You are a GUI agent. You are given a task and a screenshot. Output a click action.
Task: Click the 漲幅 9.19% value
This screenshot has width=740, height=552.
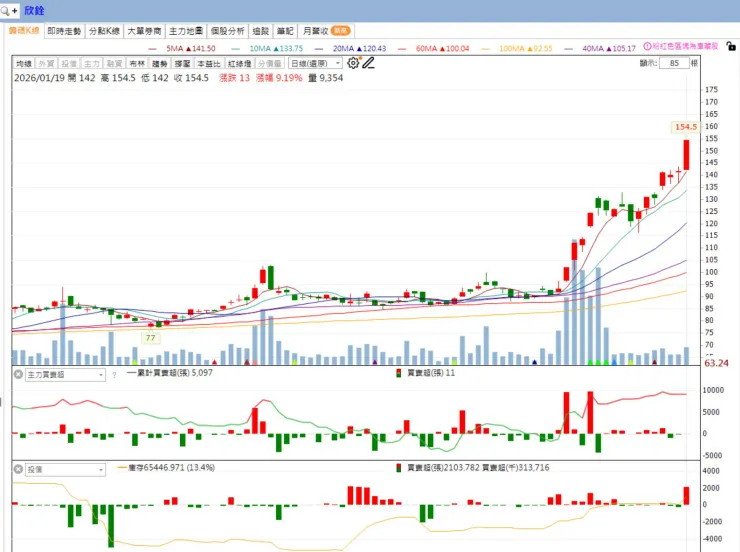coord(279,78)
